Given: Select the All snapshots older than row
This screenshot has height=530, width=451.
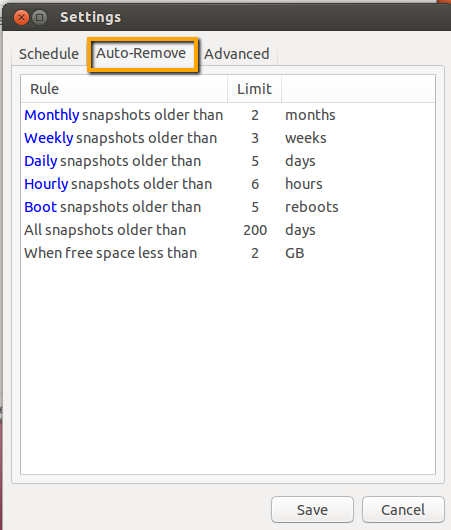Looking at the screenshot, I should tap(228, 230).
